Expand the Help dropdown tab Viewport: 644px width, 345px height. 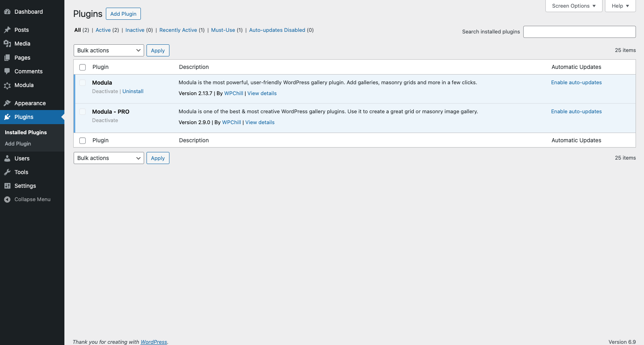pyautogui.click(x=620, y=6)
